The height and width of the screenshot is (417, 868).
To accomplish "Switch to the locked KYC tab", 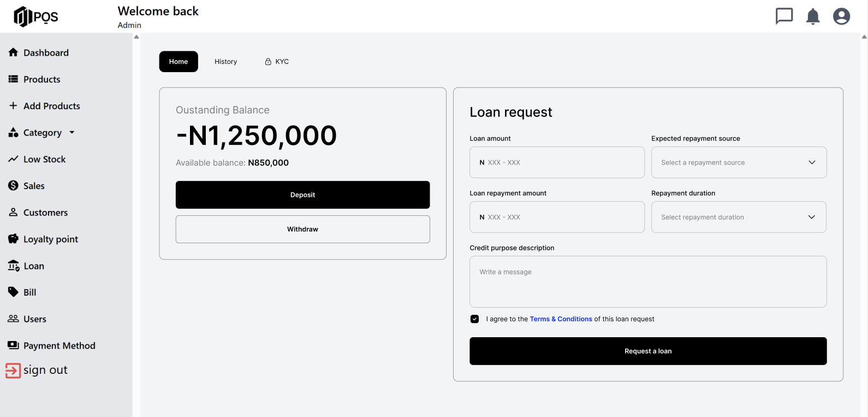I will point(277,62).
